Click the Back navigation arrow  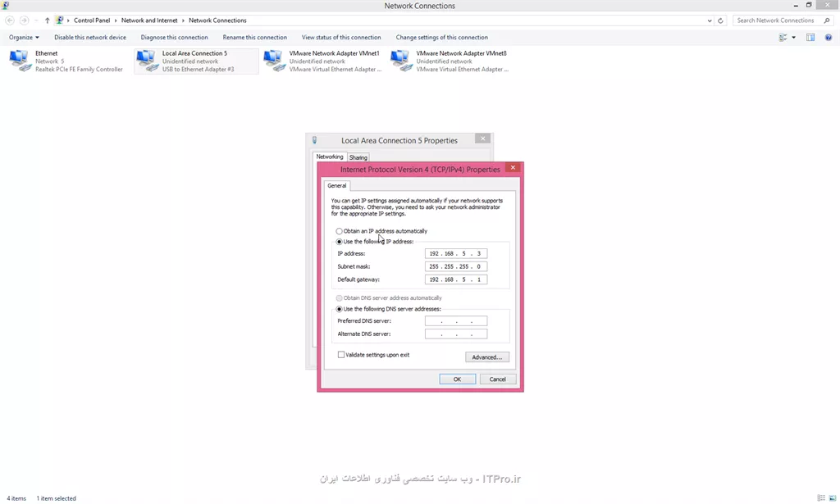pos(10,20)
